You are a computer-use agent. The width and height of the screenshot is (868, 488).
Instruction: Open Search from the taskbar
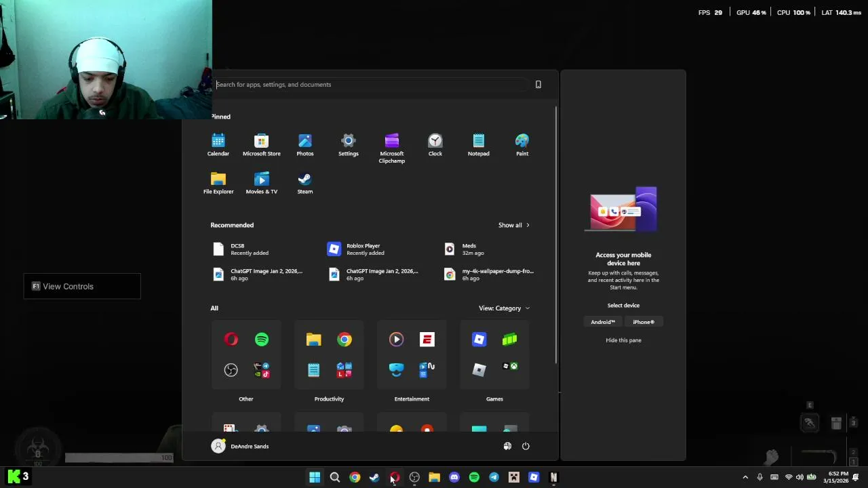[334, 477]
